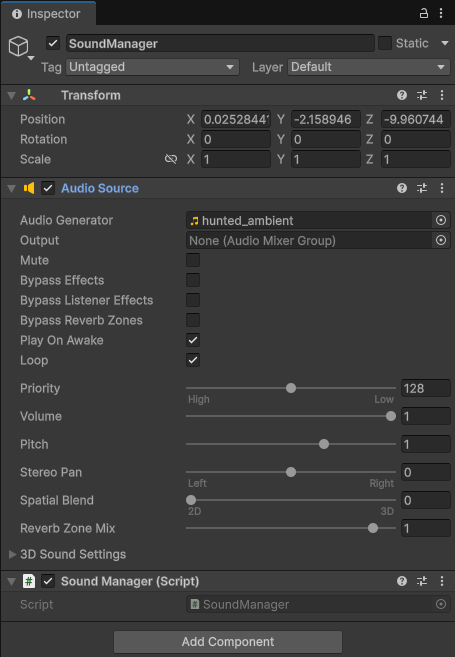Uncheck Play On Awake
455x657 pixels.
tap(193, 340)
